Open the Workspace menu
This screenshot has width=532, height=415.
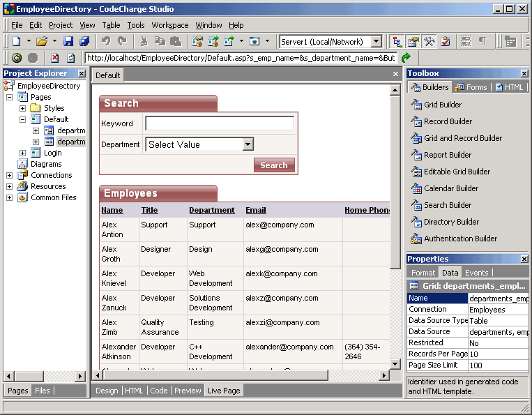click(169, 25)
